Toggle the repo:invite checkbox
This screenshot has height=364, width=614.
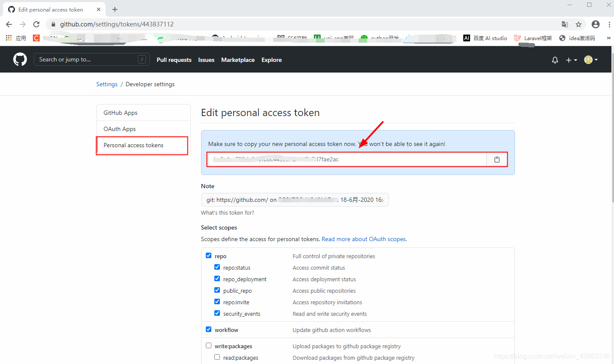tap(217, 301)
